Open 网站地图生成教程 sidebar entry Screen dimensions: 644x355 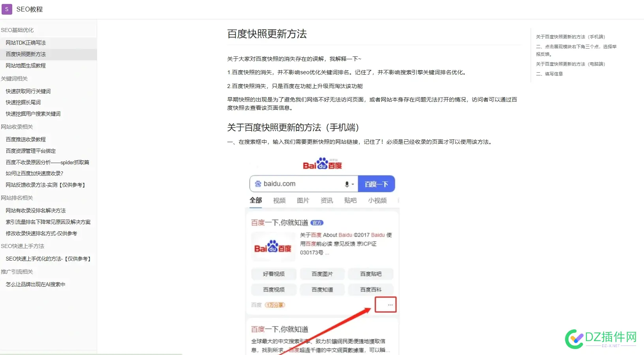[x=26, y=66]
